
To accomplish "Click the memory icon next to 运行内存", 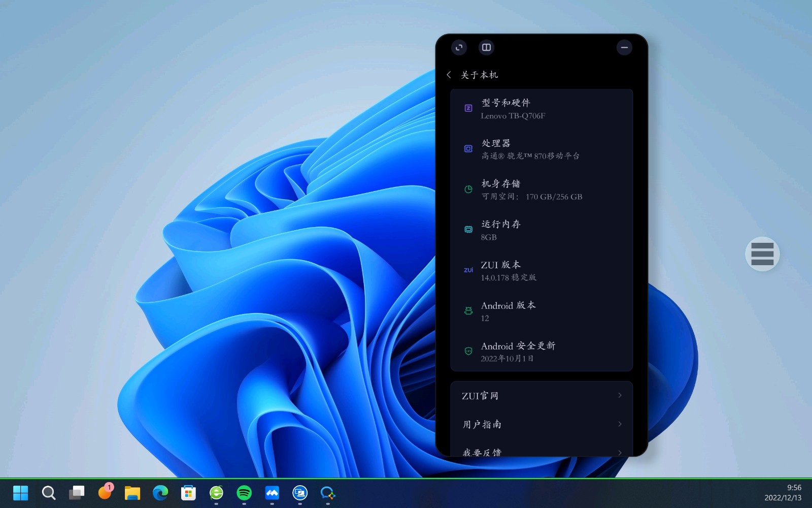I will click(468, 230).
